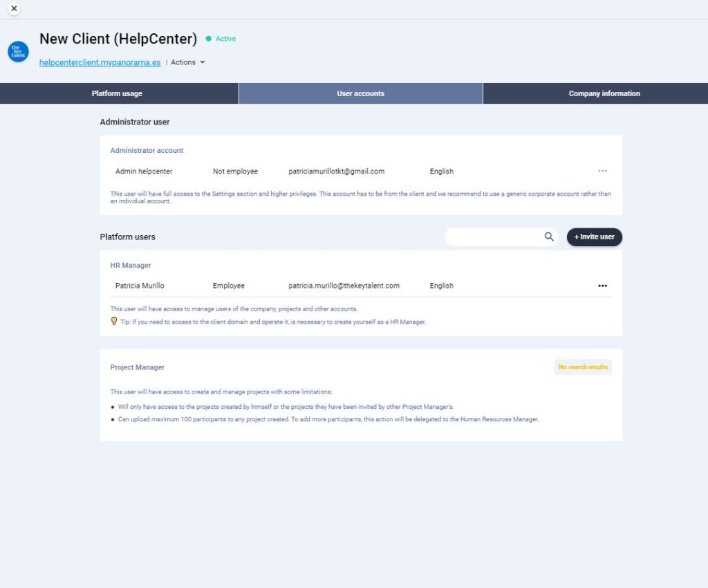Open the helpcenterclient.mypanorama.es link
This screenshot has width=708, height=588.
coord(100,62)
